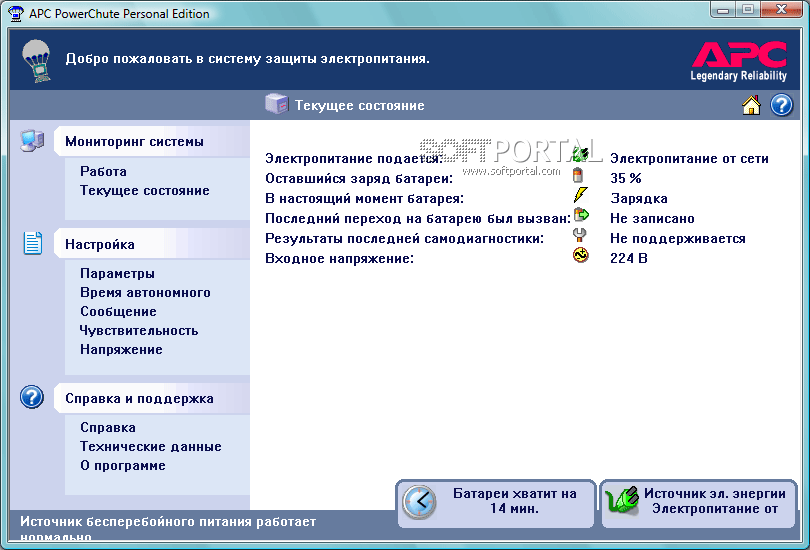View Технические данные
This screenshot has width=810, height=550.
click(x=150, y=446)
